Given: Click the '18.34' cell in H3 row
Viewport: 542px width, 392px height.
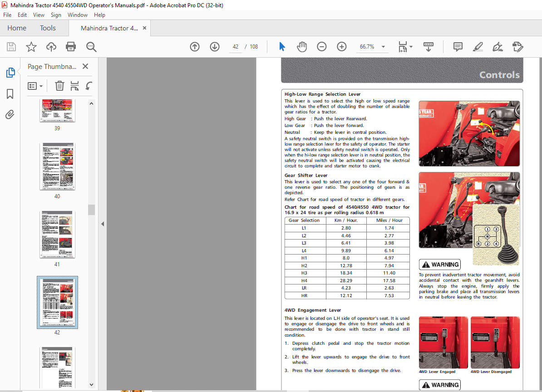Looking at the screenshot, I should click(x=345, y=273).
